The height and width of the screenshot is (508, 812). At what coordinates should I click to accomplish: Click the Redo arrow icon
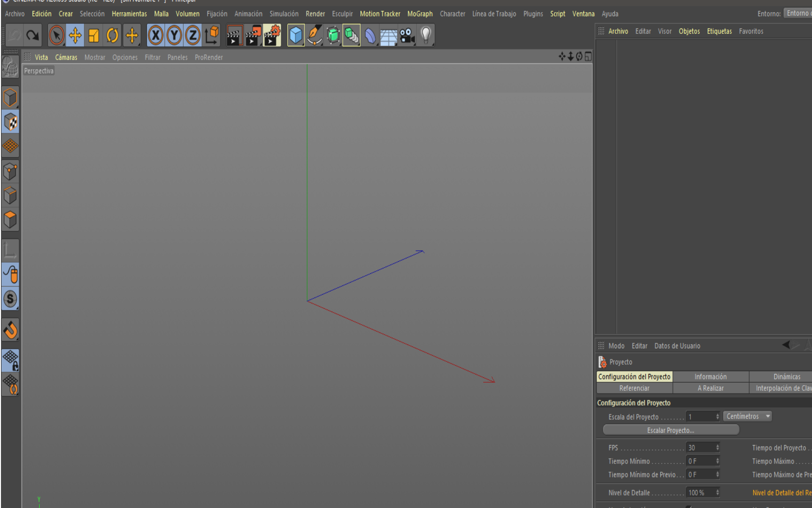point(32,35)
